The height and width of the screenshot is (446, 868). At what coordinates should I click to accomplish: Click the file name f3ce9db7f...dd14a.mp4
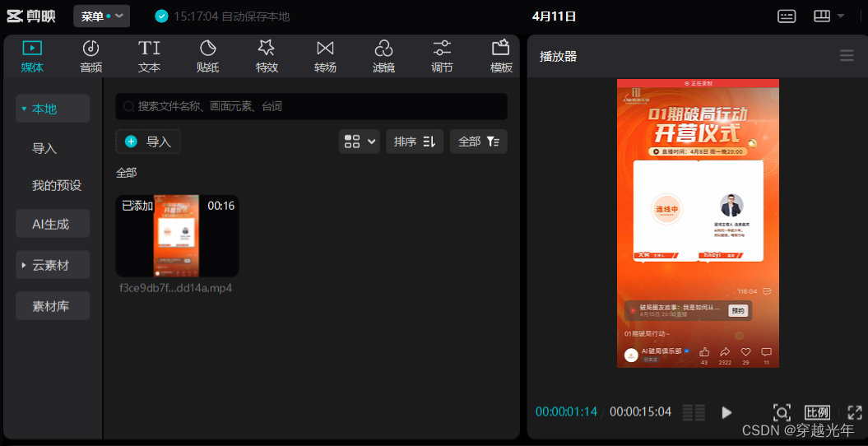(175, 288)
